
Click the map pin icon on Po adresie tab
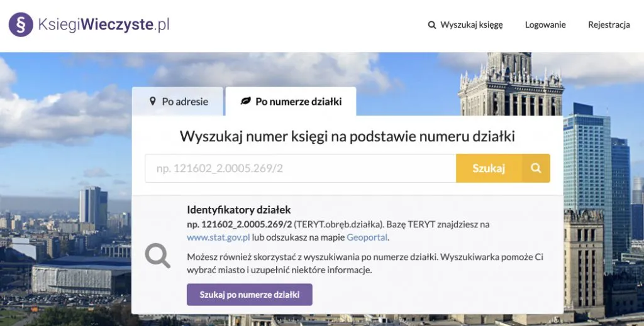pos(153,101)
